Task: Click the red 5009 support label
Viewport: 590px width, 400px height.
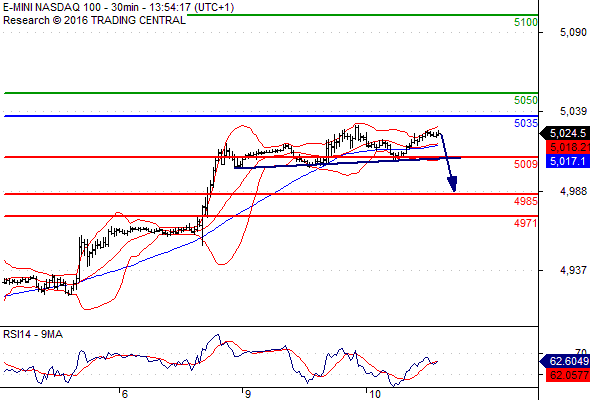Action: click(526, 164)
